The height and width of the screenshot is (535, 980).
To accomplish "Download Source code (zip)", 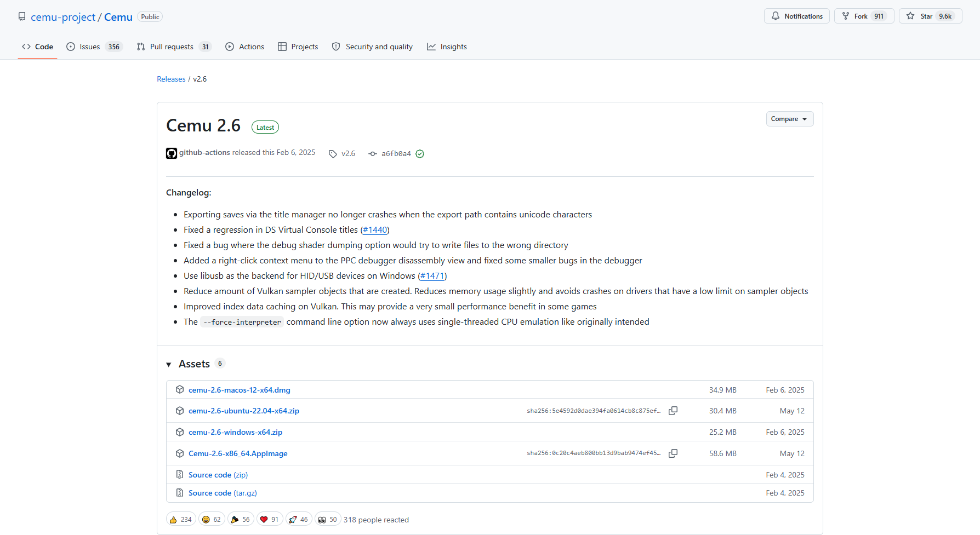I will [218, 475].
